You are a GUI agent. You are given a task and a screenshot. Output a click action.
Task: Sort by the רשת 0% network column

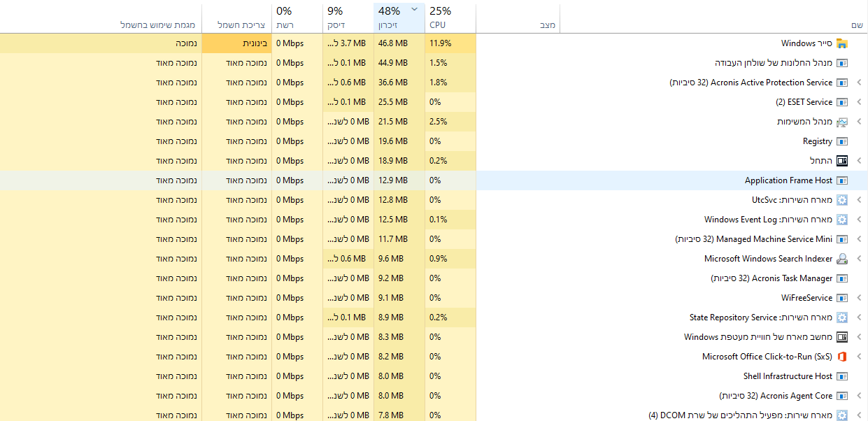click(297, 18)
